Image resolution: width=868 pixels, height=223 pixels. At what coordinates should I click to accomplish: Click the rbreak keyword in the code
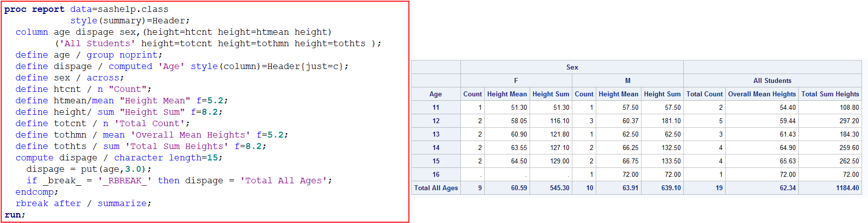[32, 203]
